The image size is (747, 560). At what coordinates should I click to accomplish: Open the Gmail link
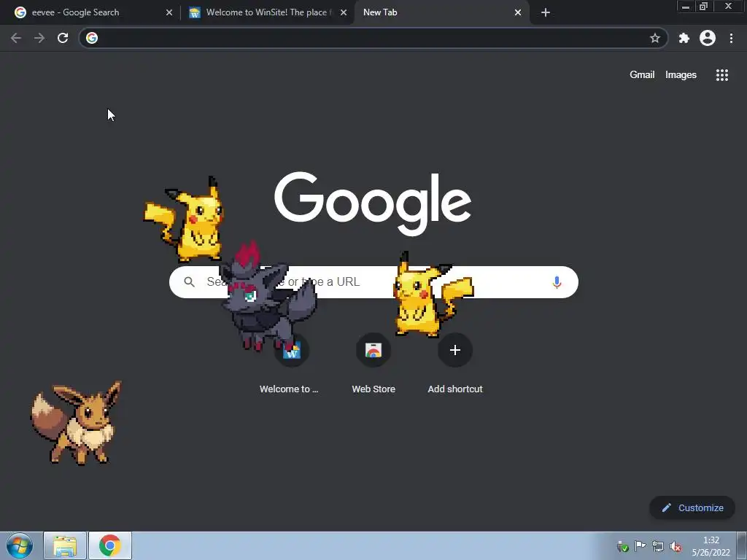(642, 75)
